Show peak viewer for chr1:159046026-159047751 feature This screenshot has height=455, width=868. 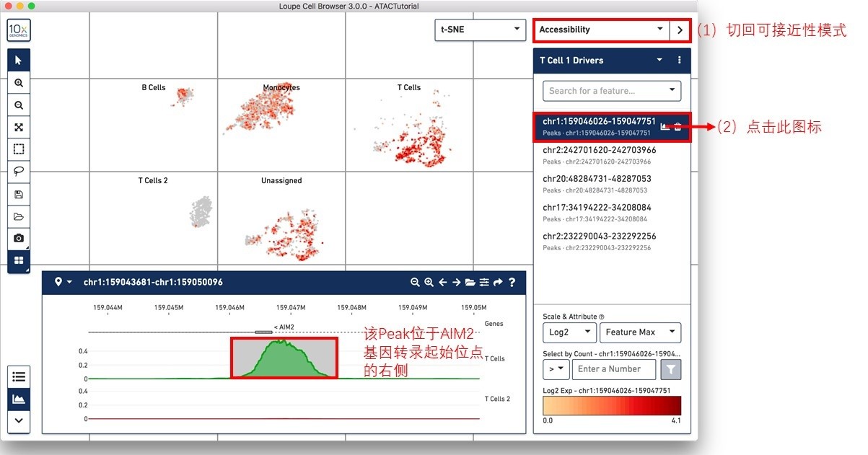[665, 127]
